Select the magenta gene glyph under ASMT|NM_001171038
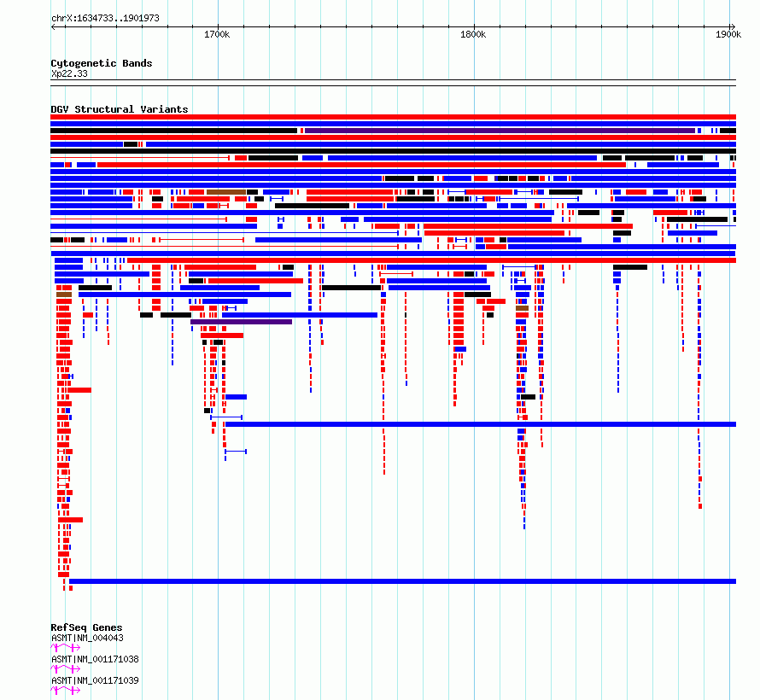760x700 pixels. [x=66, y=669]
